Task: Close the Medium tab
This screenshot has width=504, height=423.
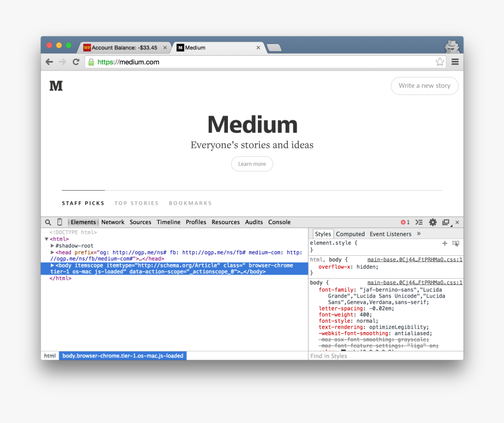Action: 258,48
